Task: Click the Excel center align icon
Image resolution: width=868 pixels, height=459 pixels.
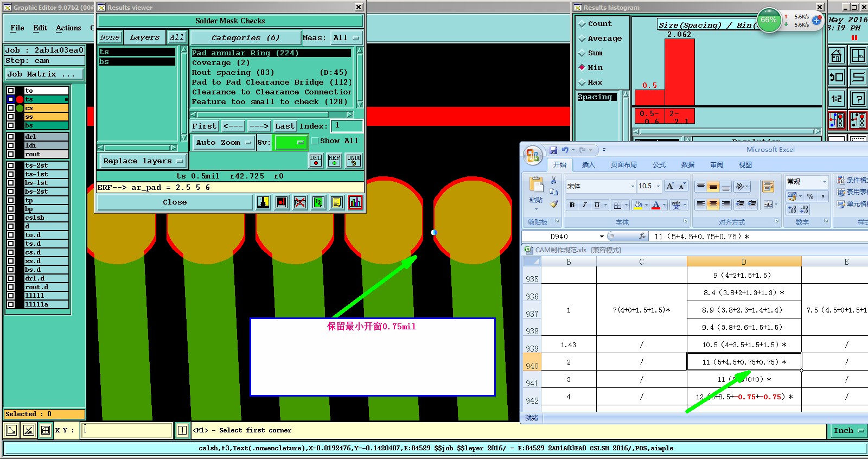Action: [x=713, y=205]
